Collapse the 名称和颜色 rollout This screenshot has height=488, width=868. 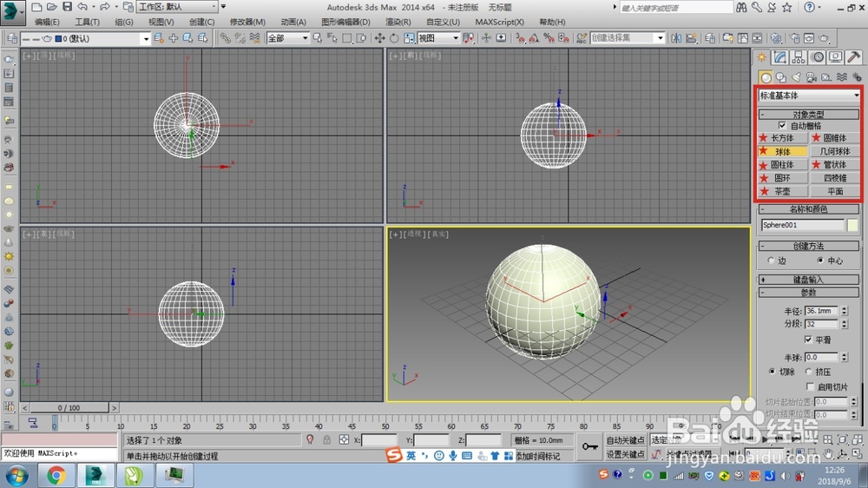click(808, 208)
